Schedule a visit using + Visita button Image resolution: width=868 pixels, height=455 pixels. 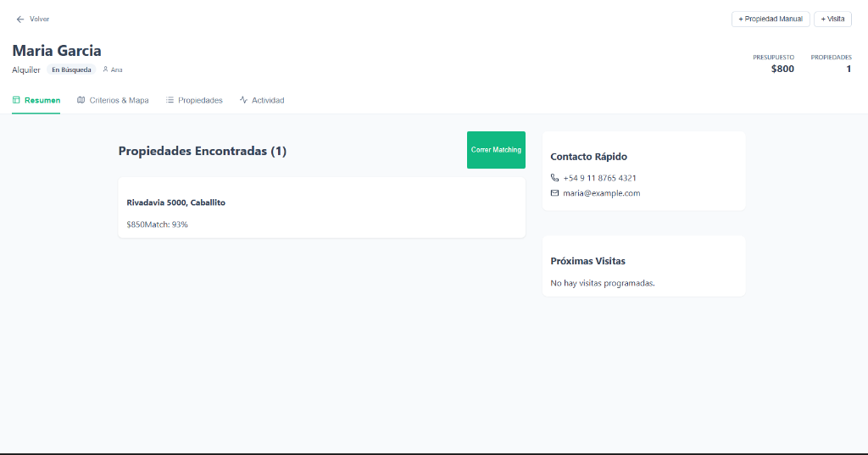tap(832, 19)
